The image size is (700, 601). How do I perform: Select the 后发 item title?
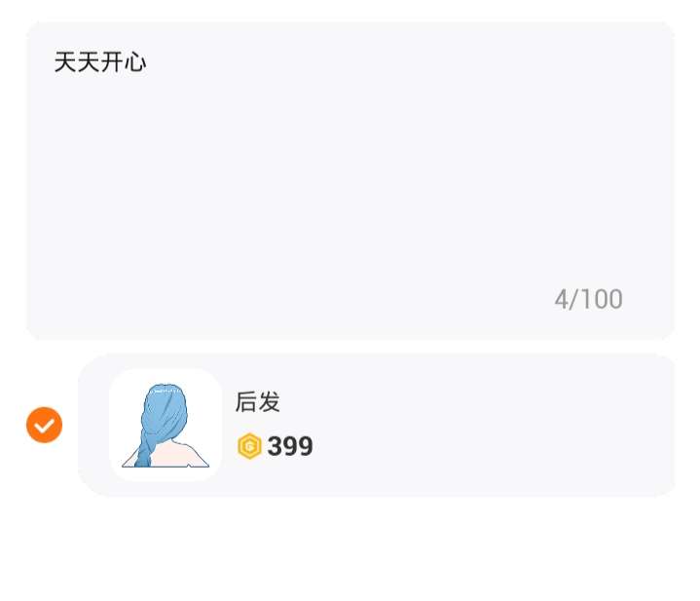(258, 401)
